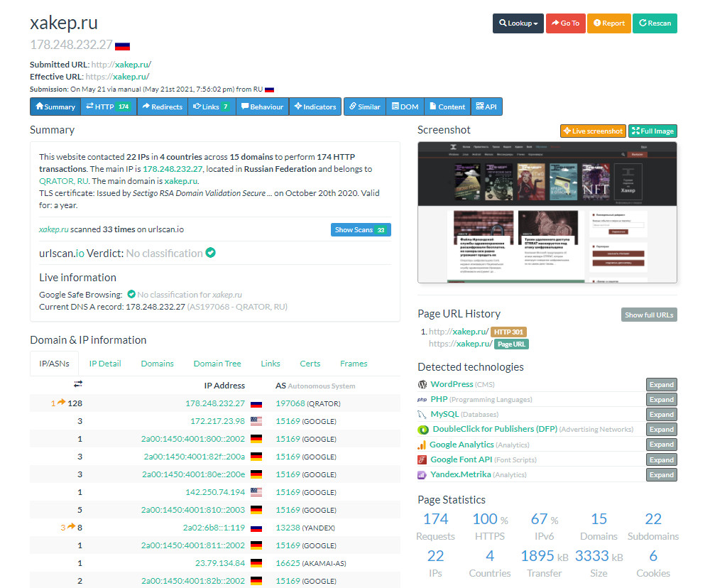Expand the Google Font API entry
This screenshot has width=710, height=588.
click(662, 459)
